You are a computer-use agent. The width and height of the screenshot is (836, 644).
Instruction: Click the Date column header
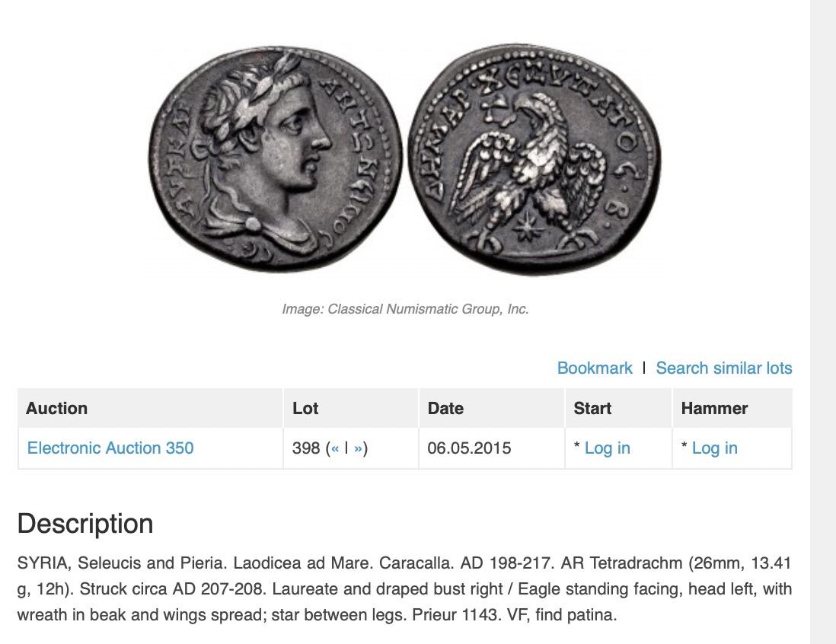[x=445, y=409]
